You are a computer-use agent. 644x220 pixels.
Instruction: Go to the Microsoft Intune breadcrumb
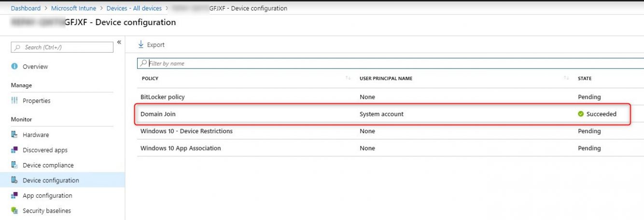point(74,8)
